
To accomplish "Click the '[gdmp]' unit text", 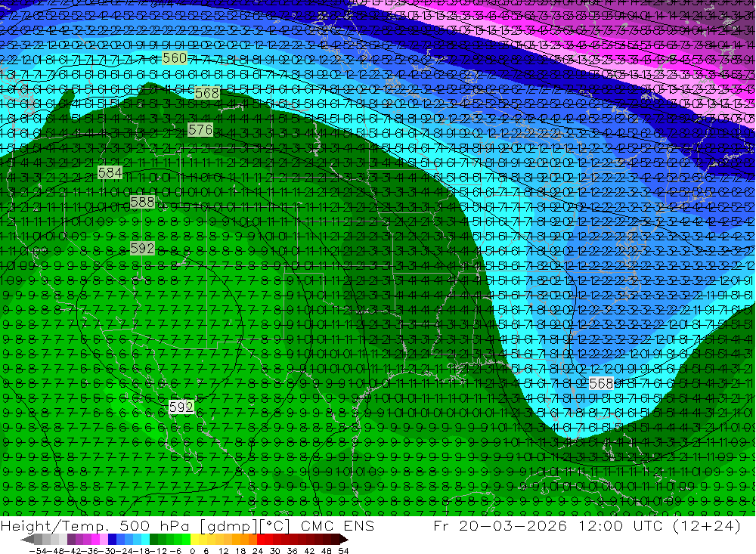I will (228, 526).
